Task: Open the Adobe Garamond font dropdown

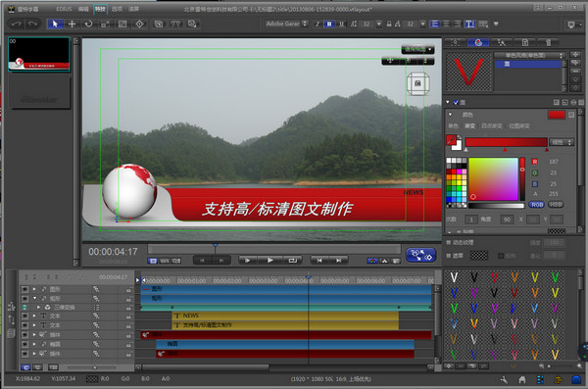Action: pyautogui.click(x=287, y=24)
